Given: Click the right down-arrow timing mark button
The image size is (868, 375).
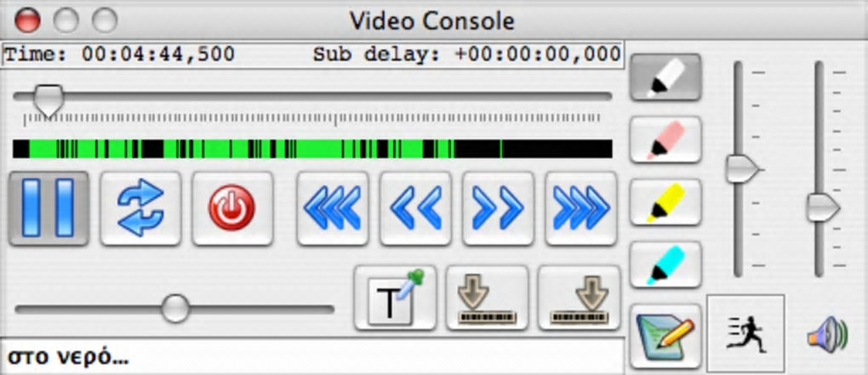Looking at the screenshot, I should click(579, 298).
